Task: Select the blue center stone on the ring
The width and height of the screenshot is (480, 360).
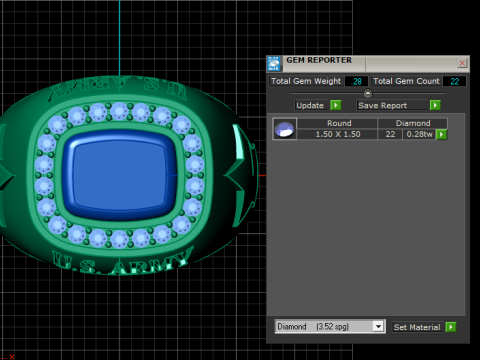Action: [119, 175]
